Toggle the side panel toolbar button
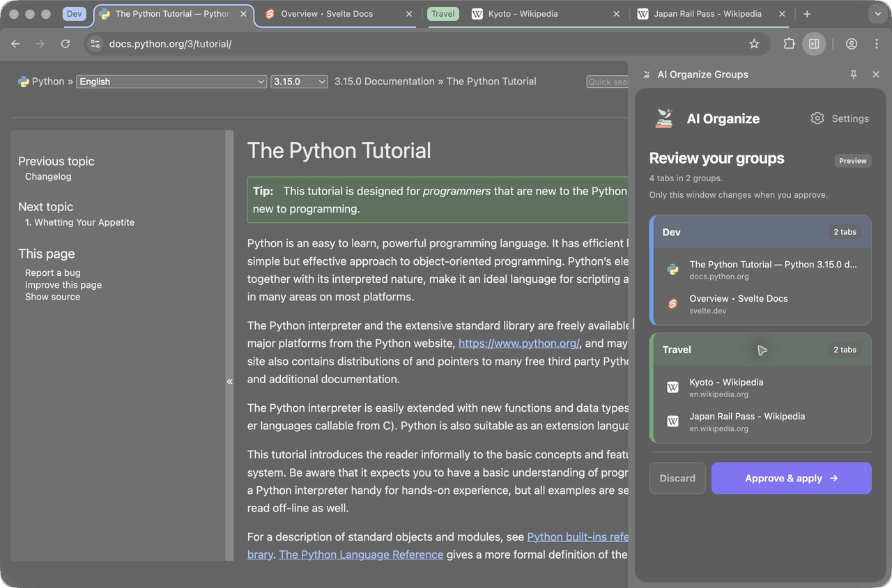This screenshot has height=588, width=892. (x=814, y=44)
